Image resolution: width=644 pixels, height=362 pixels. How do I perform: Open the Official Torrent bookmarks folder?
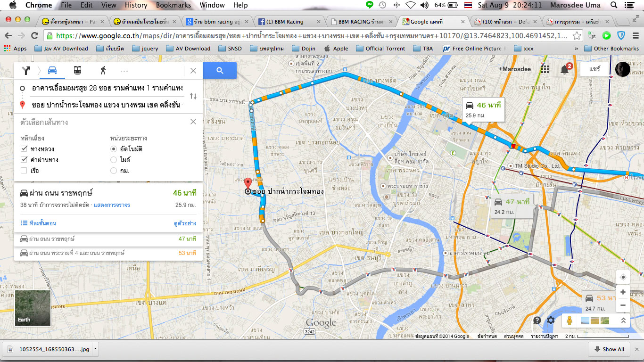tap(381, 49)
